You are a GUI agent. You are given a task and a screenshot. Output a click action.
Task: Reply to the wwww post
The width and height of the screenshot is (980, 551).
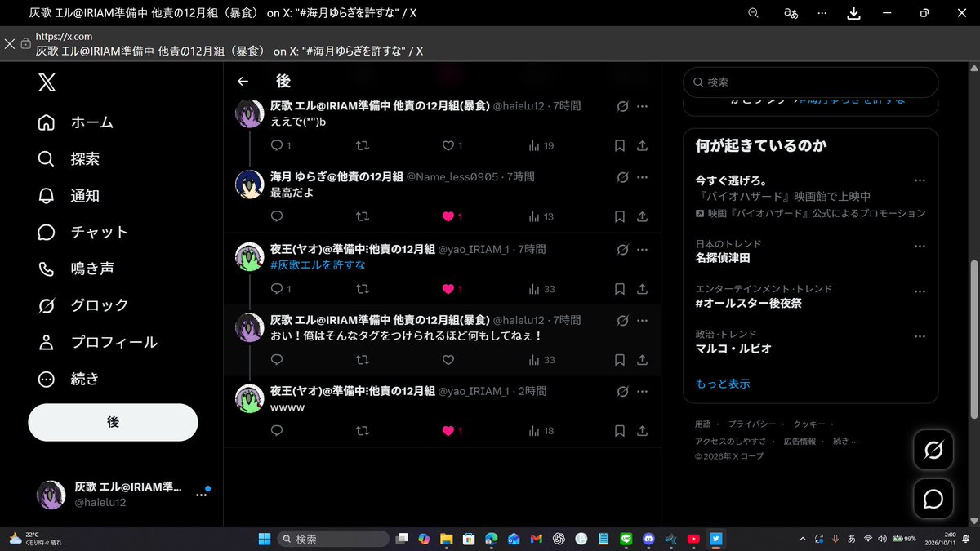[x=277, y=431]
